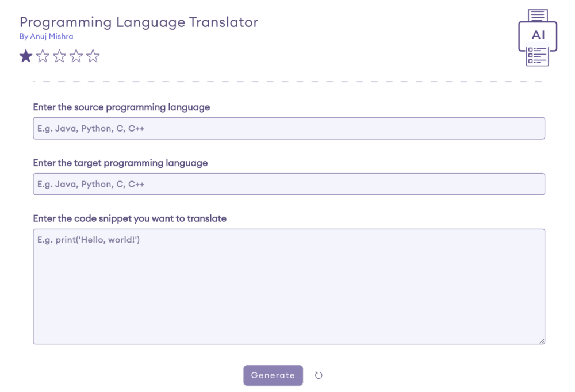Viewport: 575px width, 392px height.
Task: Expand the code snippet text area
Action: [543, 340]
